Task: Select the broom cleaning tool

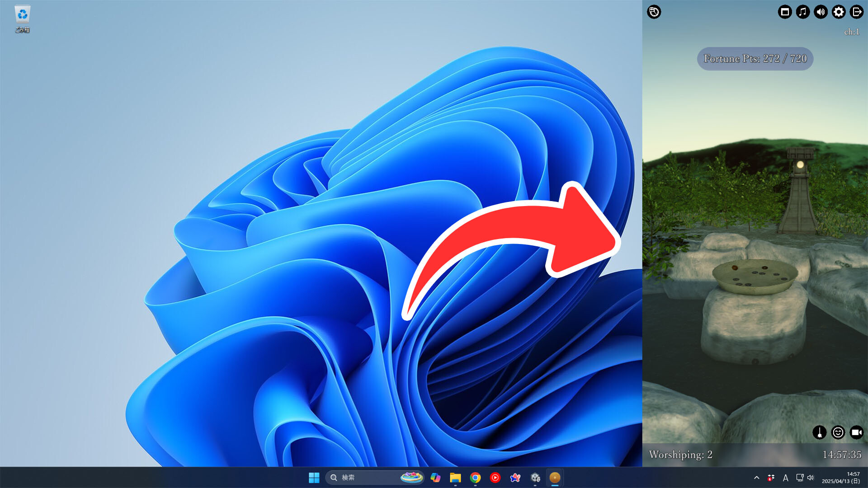Action: [819, 432]
